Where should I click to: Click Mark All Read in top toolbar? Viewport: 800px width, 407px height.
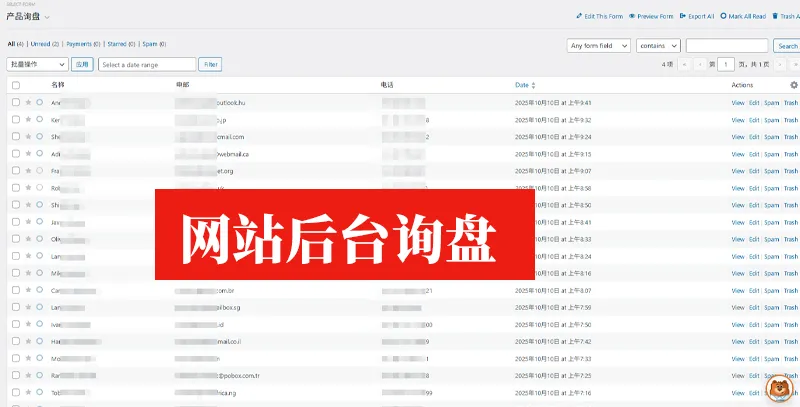(743, 16)
